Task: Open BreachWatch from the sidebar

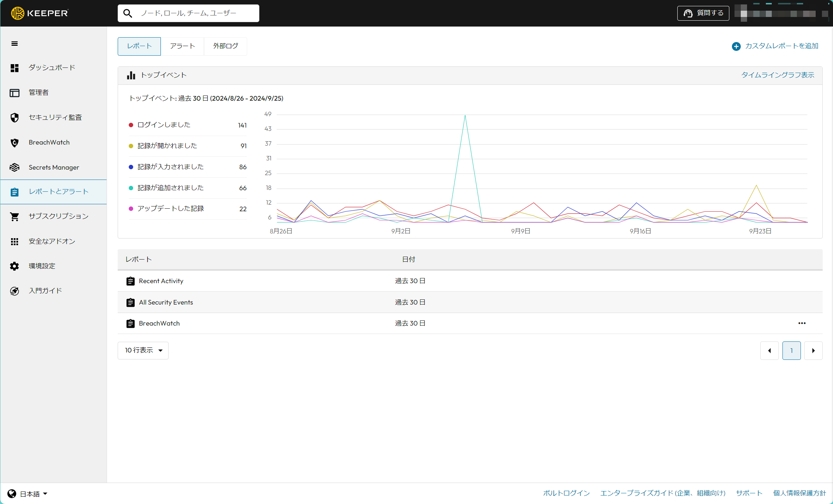Action: point(49,142)
